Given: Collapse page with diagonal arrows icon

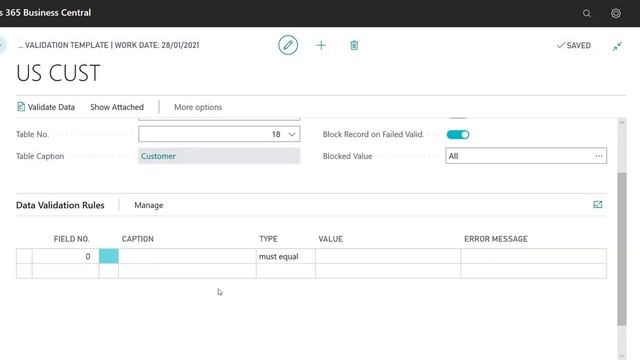Looking at the screenshot, I should pyautogui.click(x=617, y=46).
